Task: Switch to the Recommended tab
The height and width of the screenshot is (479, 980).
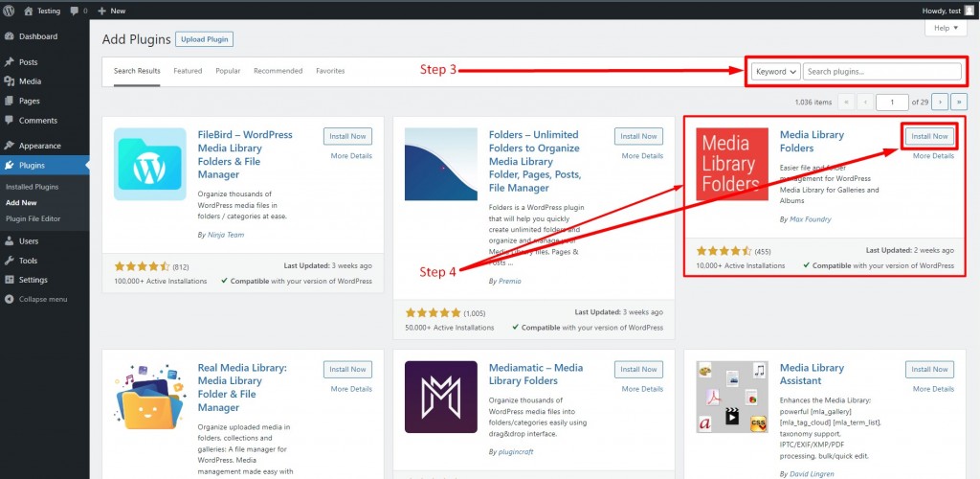Action: tap(278, 71)
